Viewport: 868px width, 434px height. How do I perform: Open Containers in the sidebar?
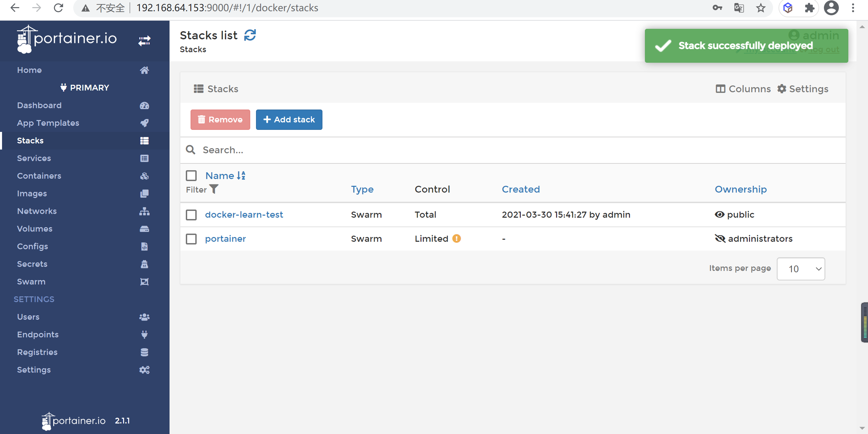pyautogui.click(x=39, y=176)
